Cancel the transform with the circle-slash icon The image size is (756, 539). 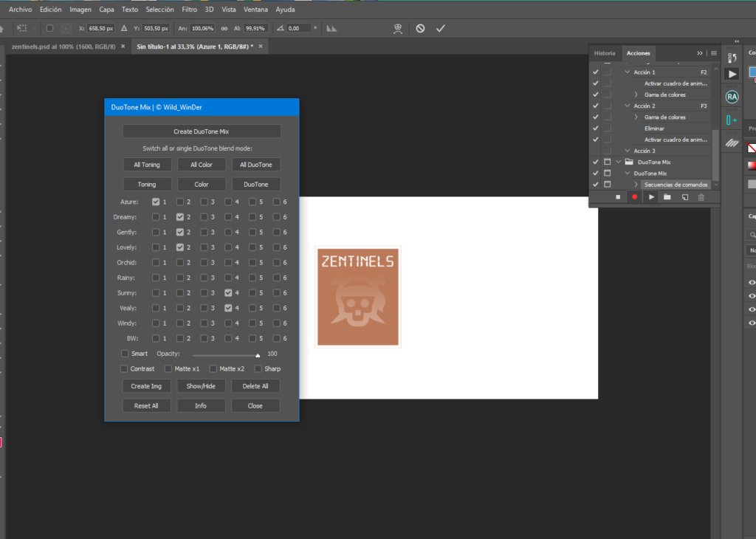point(420,29)
